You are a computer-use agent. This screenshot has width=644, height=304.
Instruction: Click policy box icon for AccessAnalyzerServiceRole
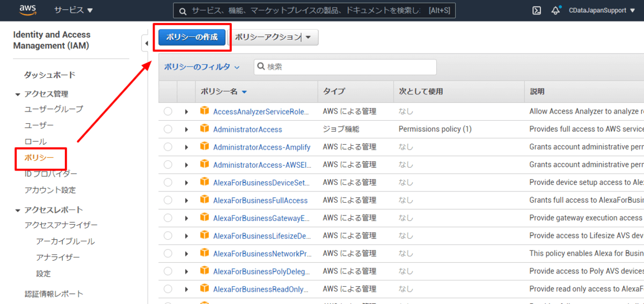[x=204, y=111]
